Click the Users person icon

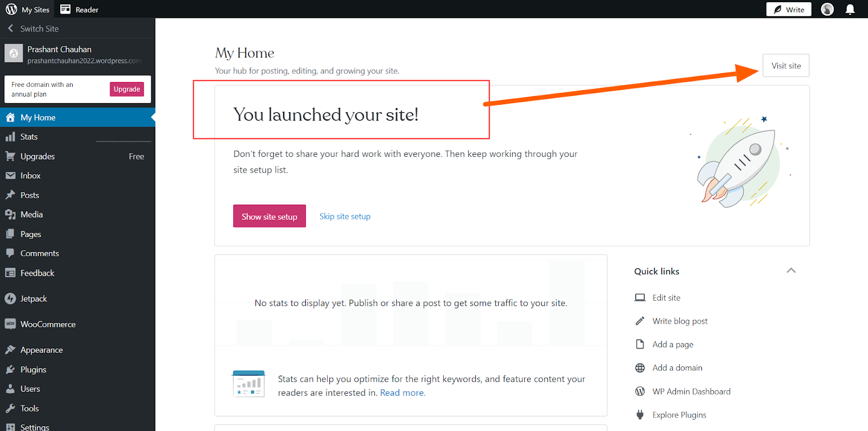coord(10,389)
